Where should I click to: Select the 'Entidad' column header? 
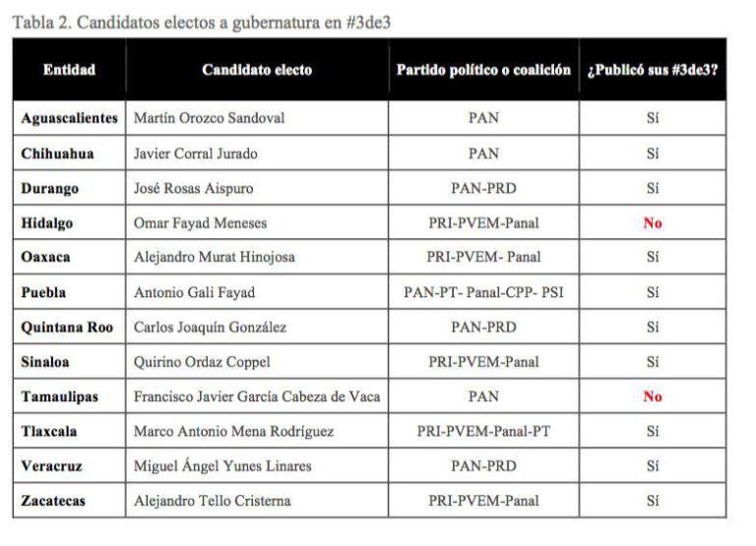pyautogui.click(x=70, y=70)
